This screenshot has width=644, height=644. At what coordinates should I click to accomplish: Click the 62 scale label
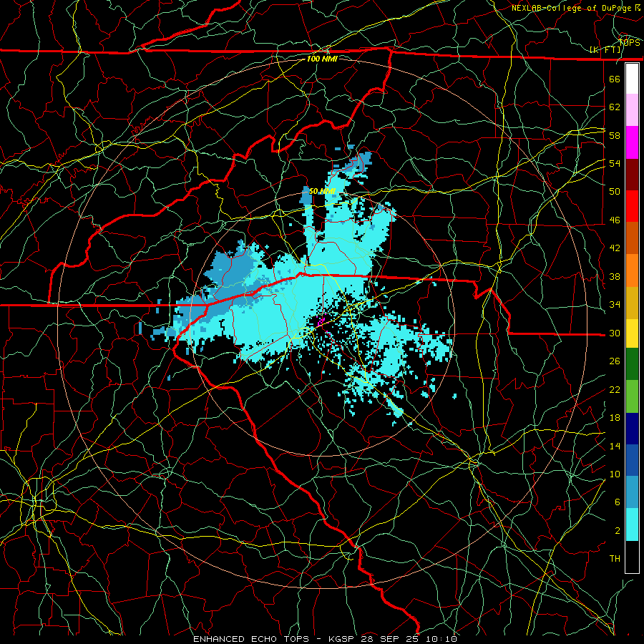pyautogui.click(x=615, y=107)
